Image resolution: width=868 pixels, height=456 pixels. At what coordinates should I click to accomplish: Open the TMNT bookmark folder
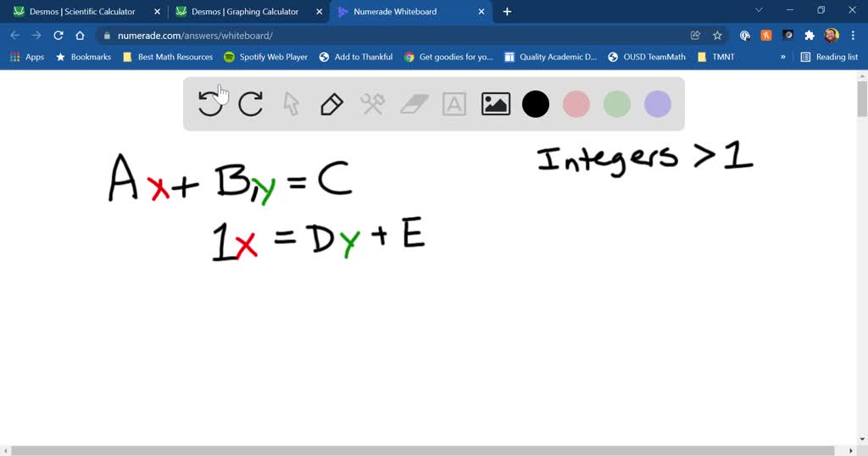coord(716,57)
